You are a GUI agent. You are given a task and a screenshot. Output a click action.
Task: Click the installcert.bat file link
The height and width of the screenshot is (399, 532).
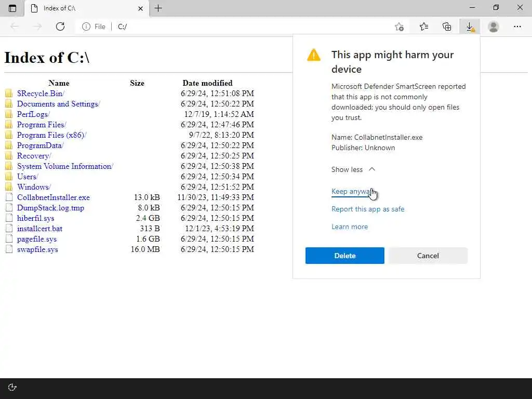39,229
